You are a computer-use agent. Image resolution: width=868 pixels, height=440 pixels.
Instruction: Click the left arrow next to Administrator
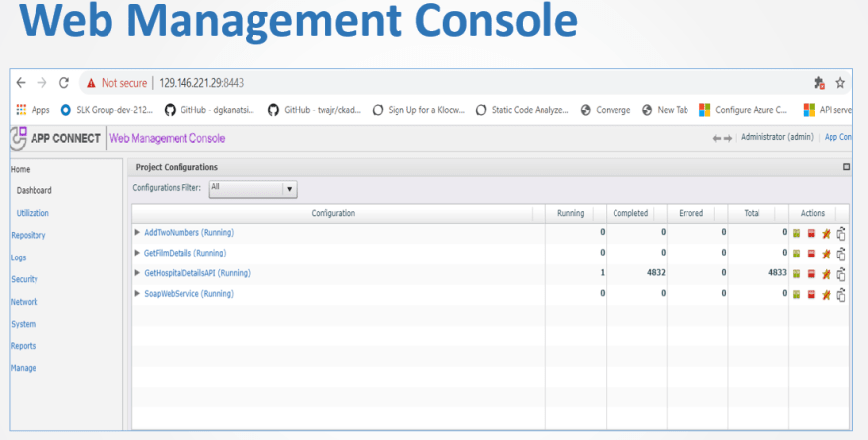click(717, 139)
